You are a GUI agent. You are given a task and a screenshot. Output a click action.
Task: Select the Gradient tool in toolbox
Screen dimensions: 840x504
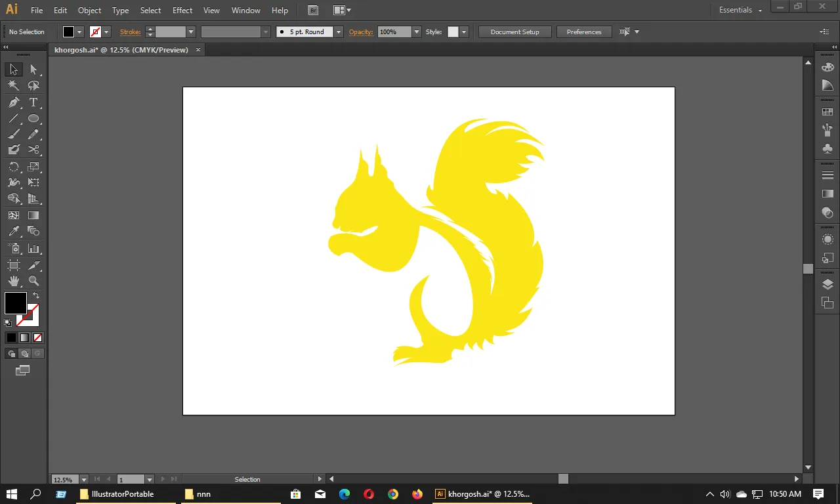pos(33,215)
